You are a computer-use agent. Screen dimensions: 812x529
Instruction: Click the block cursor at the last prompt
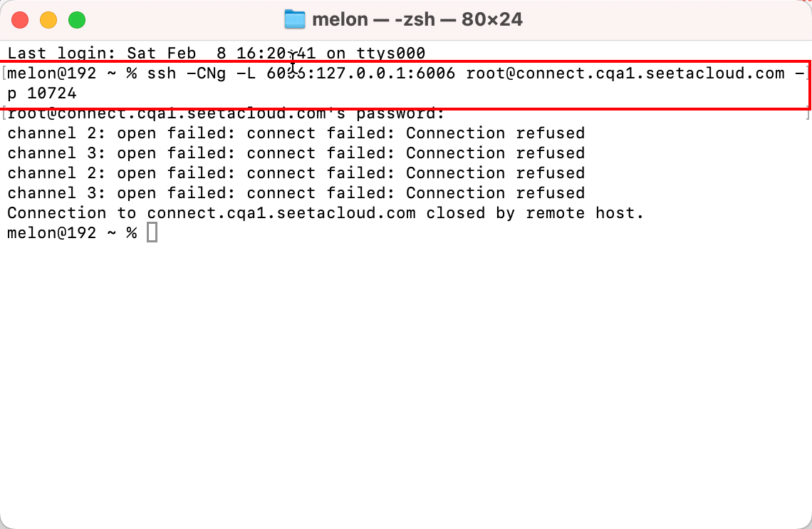coord(152,232)
